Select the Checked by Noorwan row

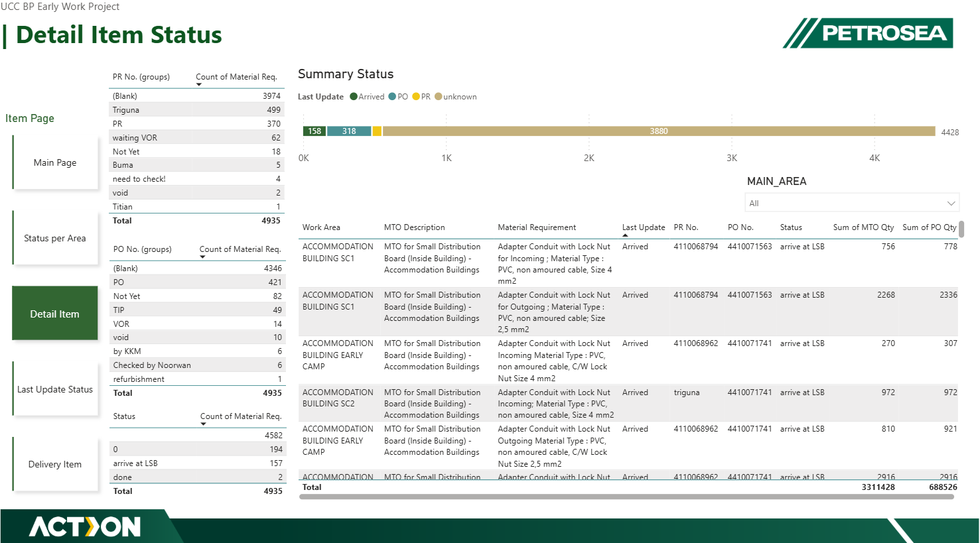pos(198,365)
